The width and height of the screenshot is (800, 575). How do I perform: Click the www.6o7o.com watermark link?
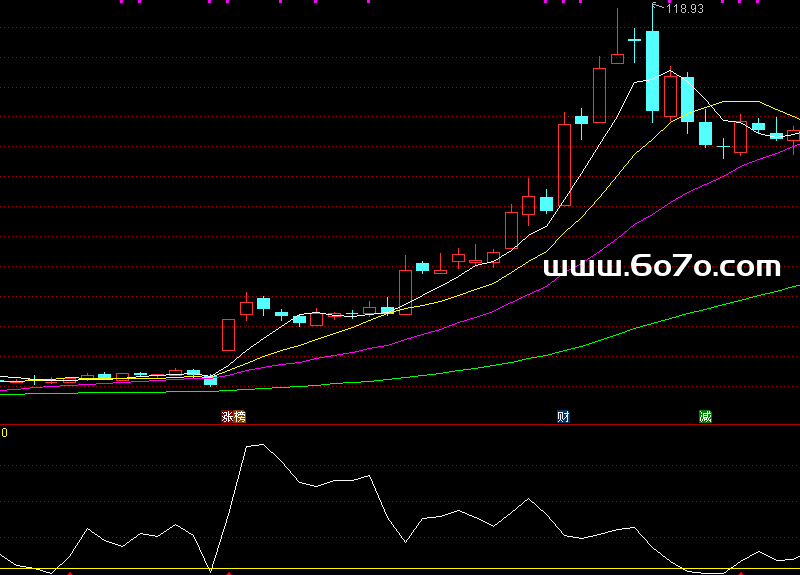661,266
